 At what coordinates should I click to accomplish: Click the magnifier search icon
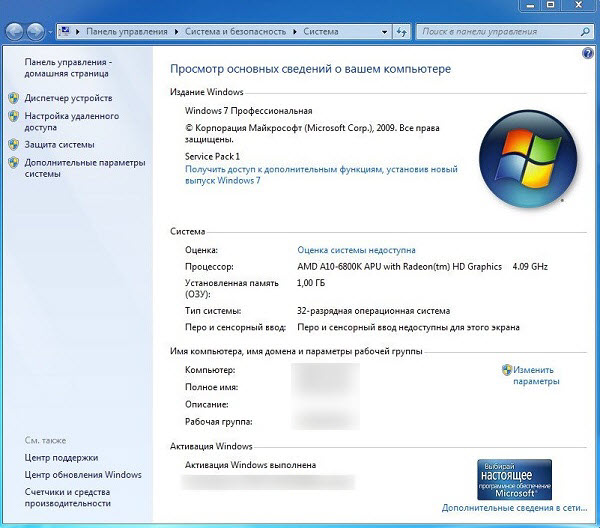pyautogui.click(x=585, y=32)
